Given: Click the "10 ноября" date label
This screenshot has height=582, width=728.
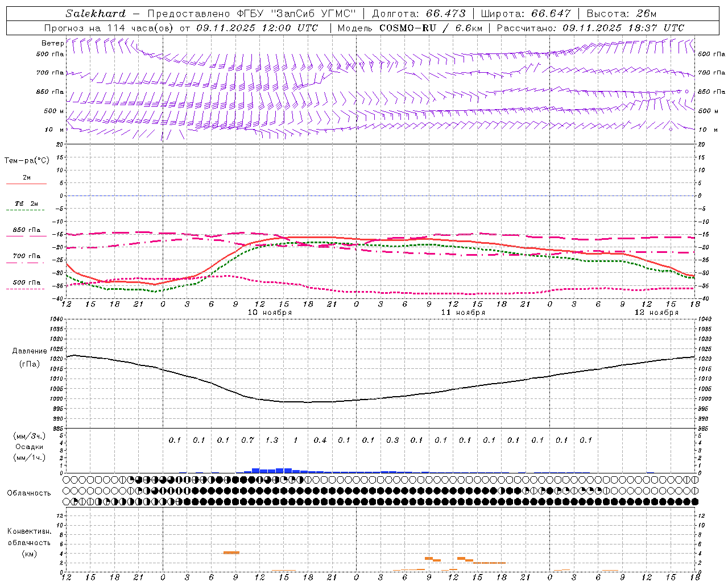Looking at the screenshot, I should 270,313.
